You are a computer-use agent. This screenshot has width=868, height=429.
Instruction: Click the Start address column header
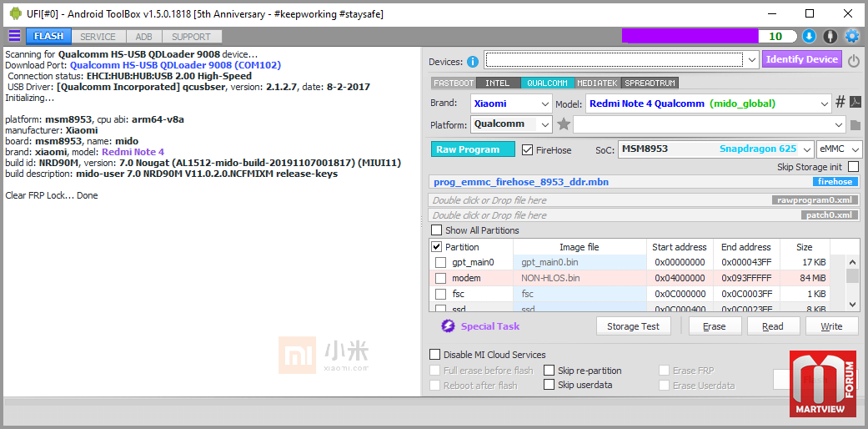point(680,247)
